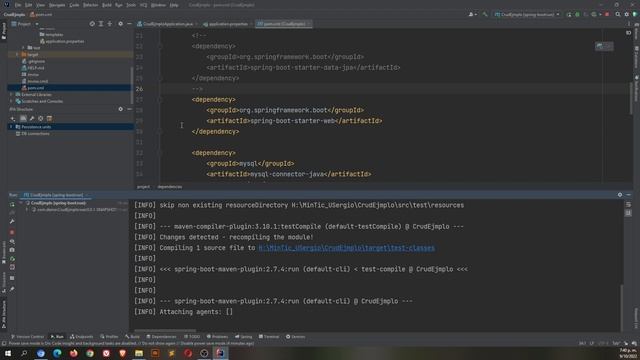Open Search Everywhere magnifier icon

tap(618, 14)
